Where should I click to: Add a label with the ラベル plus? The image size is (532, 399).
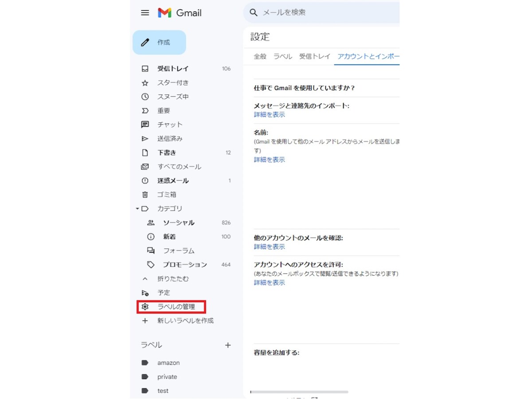228,345
